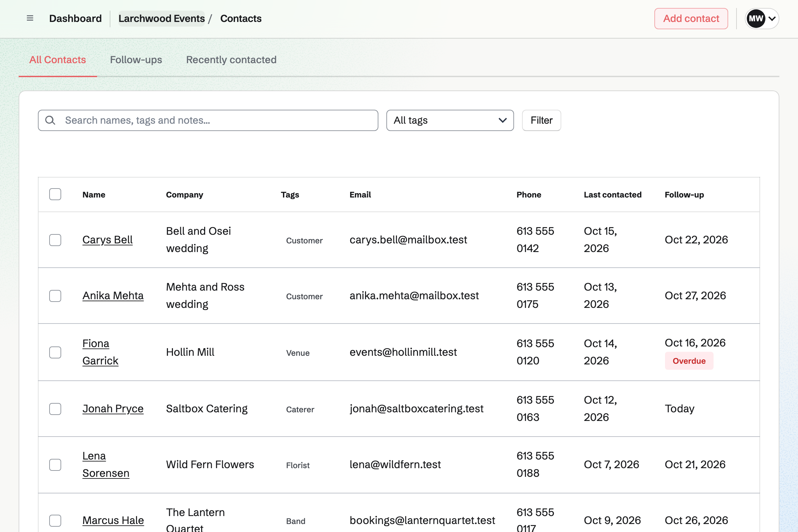Click the Company column header

coord(185,195)
